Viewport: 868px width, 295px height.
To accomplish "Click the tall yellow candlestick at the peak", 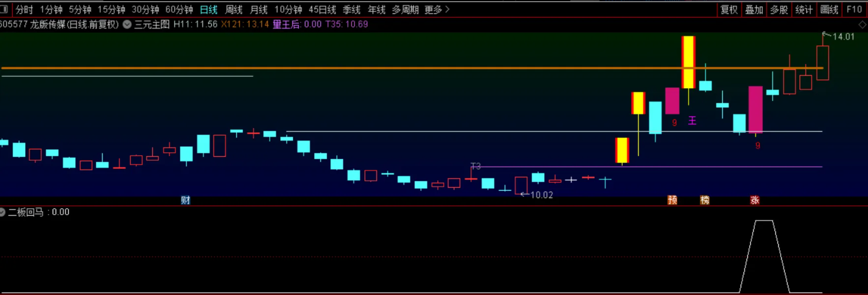I will (688, 62).
